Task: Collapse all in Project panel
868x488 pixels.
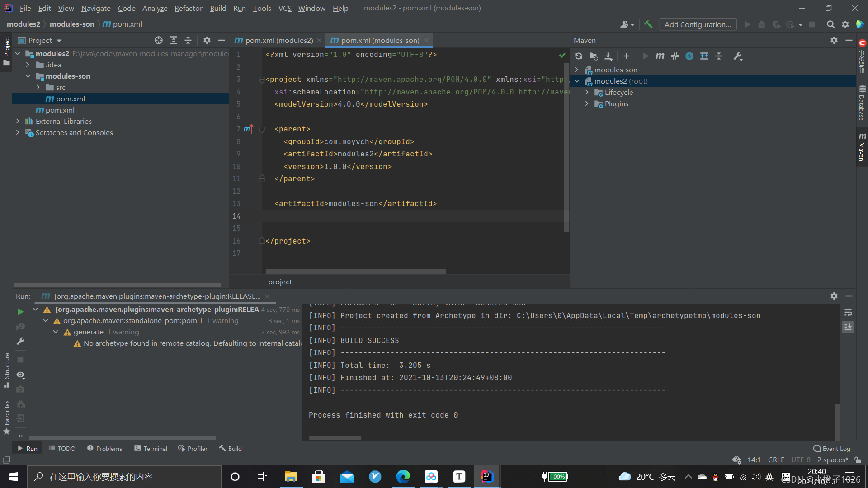Action: [x=188, y=40]
